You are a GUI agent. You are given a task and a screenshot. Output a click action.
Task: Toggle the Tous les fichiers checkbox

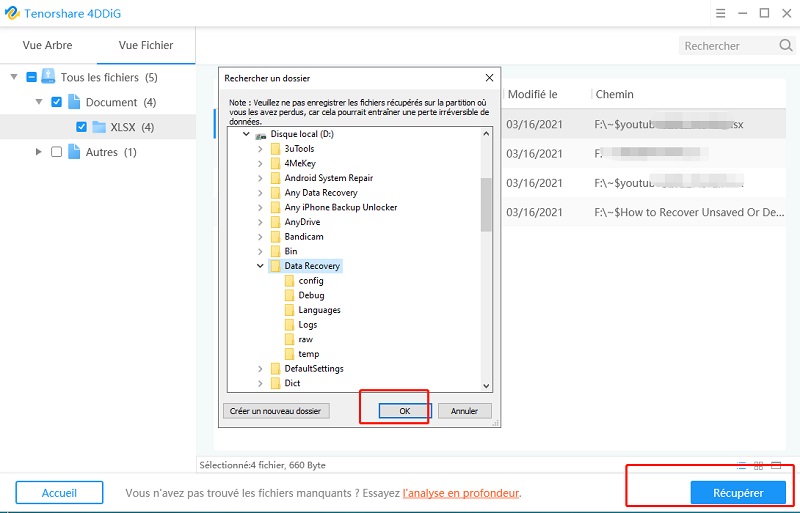coord(32,77)
